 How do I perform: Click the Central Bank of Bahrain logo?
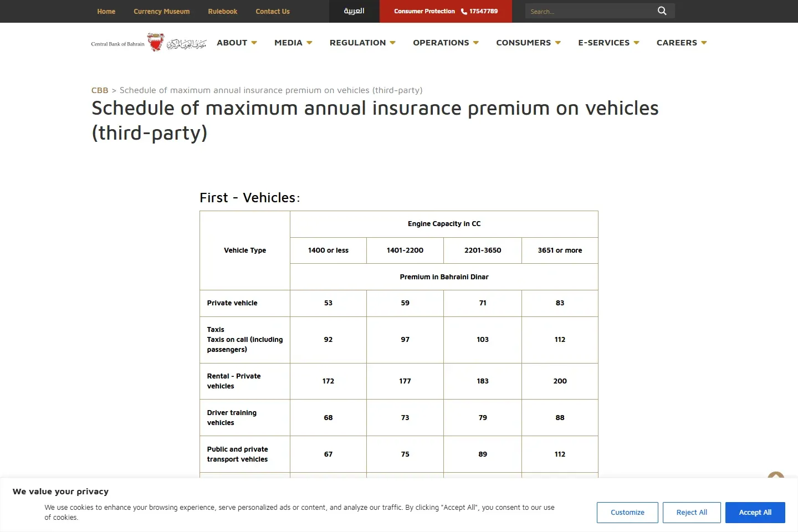click(x=149, y=43)
